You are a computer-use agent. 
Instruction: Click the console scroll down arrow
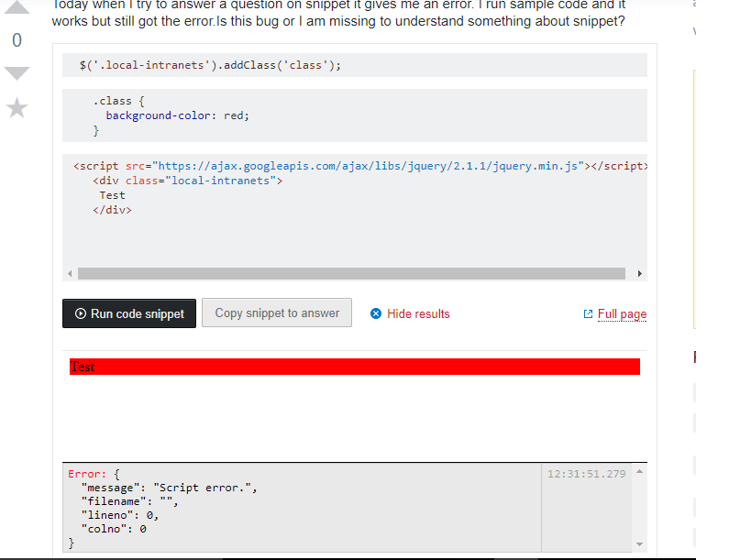tap(639, 544)
